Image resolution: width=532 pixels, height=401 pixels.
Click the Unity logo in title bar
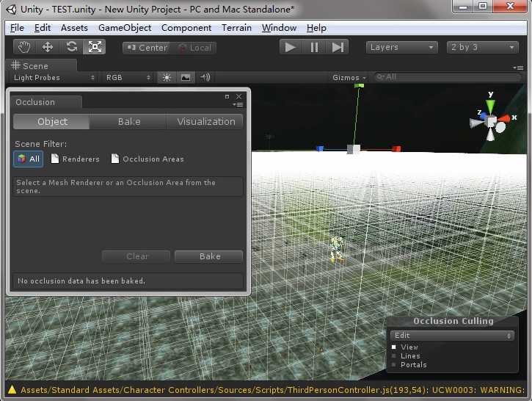click(11, 10)
